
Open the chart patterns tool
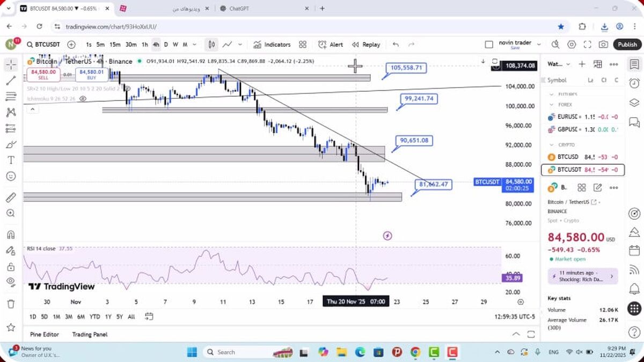click(x=11, y=112)
